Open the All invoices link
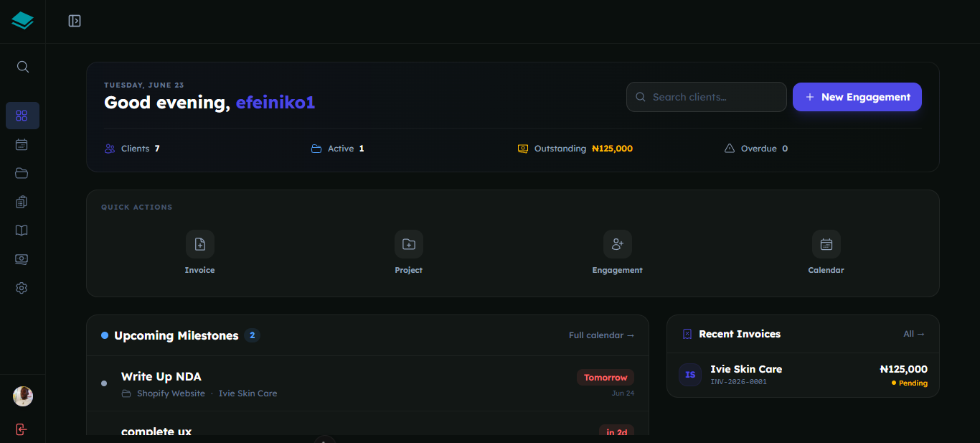Viewport: 980px width, 443px height. pos(914,334)
